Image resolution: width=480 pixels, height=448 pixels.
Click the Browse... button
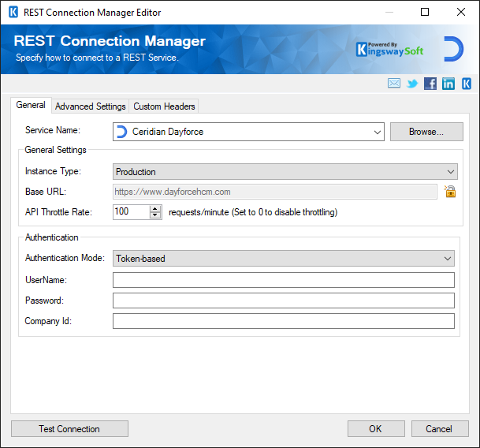[426, 132]
